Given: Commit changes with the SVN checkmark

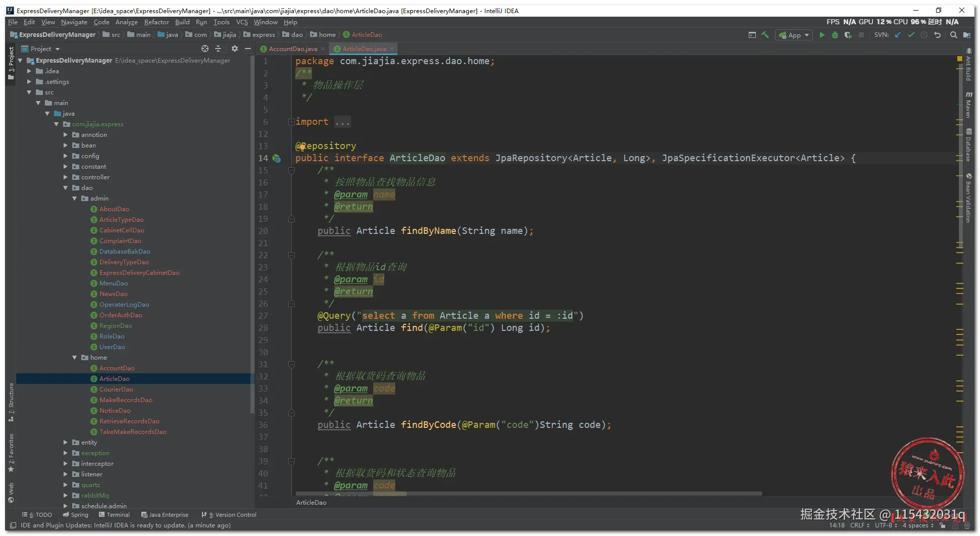Looking at the screenshot, I should (911, 35).
